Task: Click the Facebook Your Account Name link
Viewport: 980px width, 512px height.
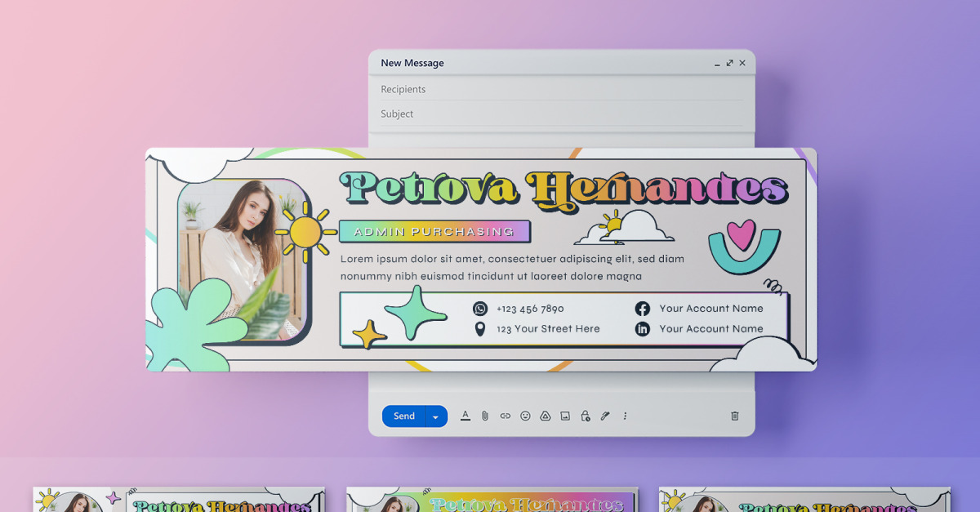Action: point(711,309)
